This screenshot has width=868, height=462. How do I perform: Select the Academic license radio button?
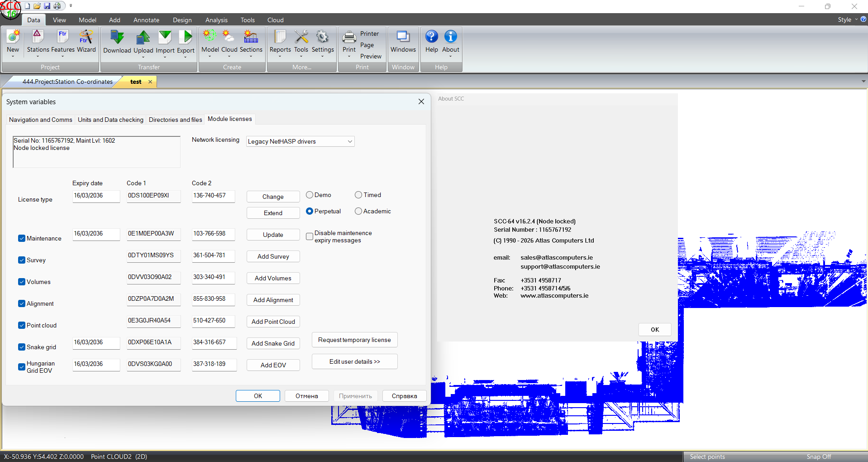358,211
